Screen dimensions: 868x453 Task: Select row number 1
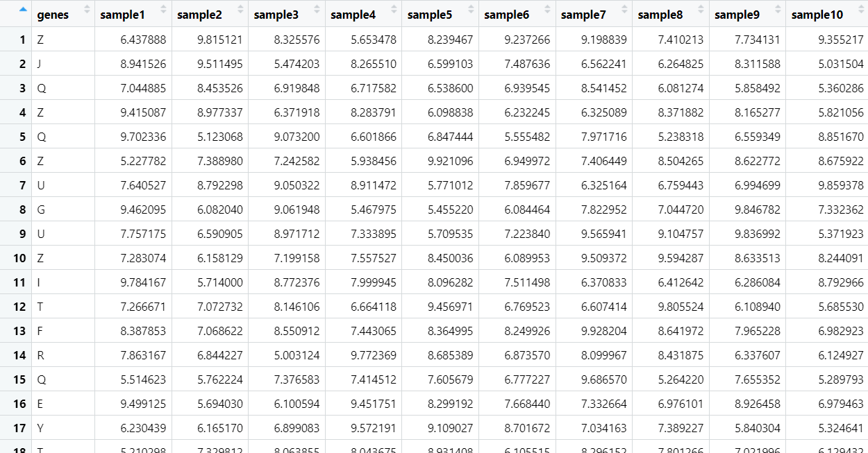click(23, 40)
